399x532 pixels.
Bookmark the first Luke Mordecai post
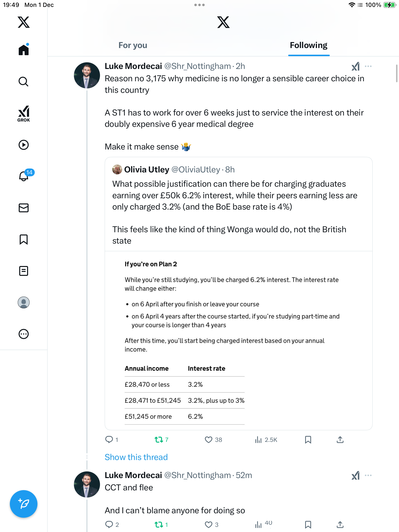(308, 440)
